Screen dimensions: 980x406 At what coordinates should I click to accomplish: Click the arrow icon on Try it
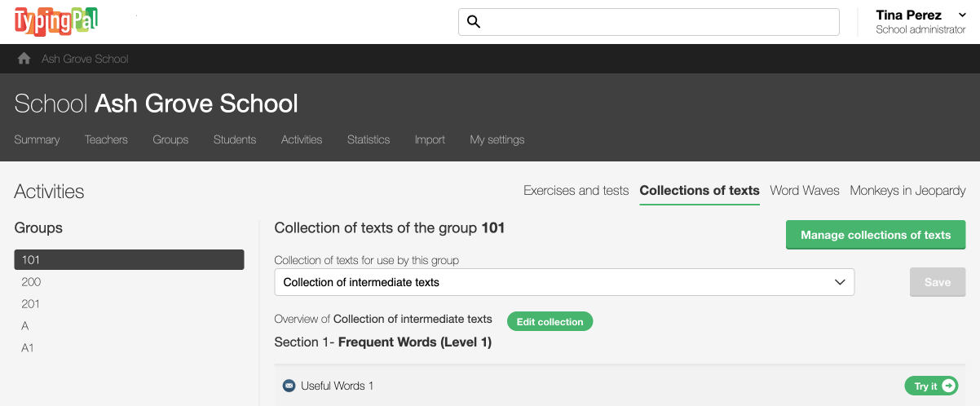[948, 386]
